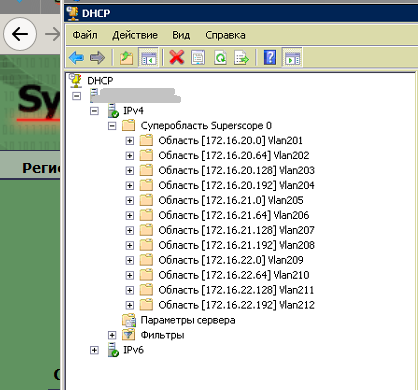Image resolution: width=418 pixels, height=390 pixels.
Task: Select the Фильтры label
Action: tap(162, 335)
